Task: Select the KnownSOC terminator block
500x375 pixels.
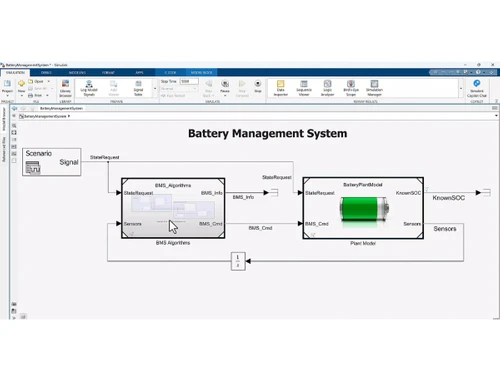Action: point(487,193)
